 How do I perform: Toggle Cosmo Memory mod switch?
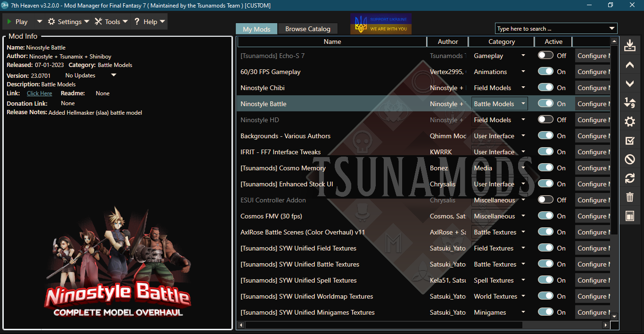(x=545, y=167)
